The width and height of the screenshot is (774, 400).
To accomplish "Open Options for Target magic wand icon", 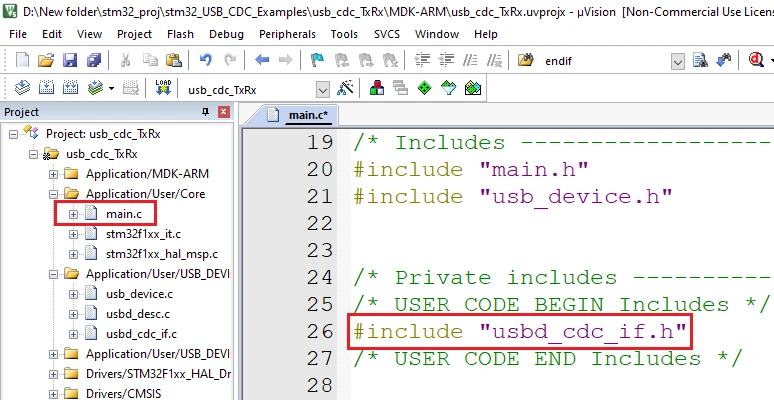I will 346,88.
